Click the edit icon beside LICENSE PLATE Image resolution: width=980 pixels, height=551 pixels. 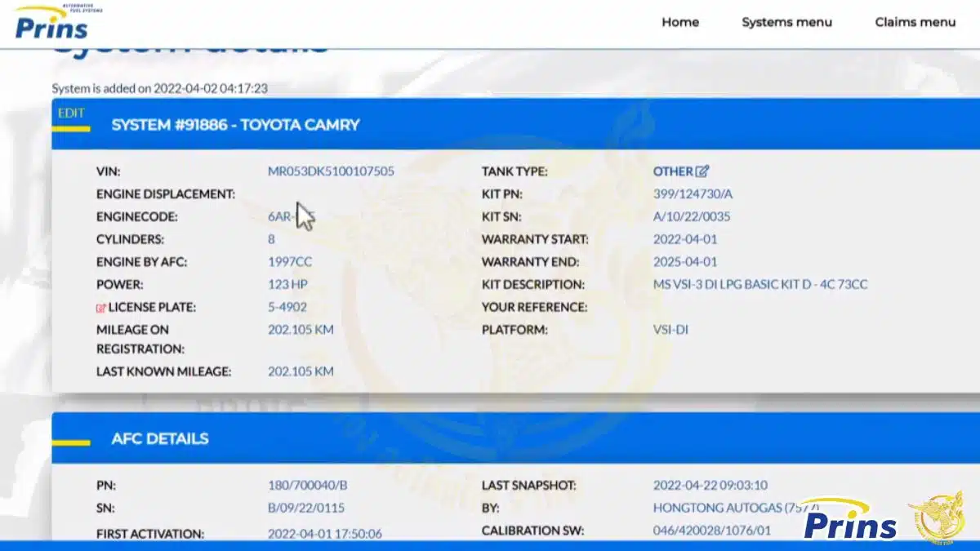[x=101, y=308]
